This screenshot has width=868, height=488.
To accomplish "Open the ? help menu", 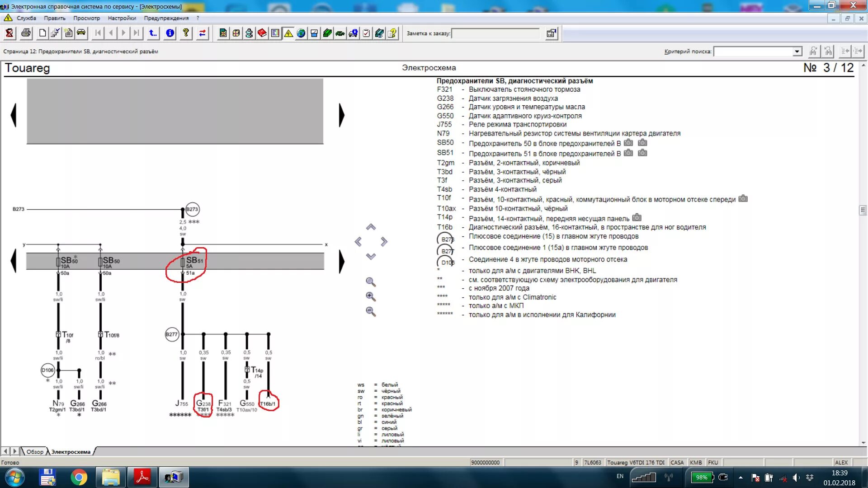I will [x=198, y=18].
